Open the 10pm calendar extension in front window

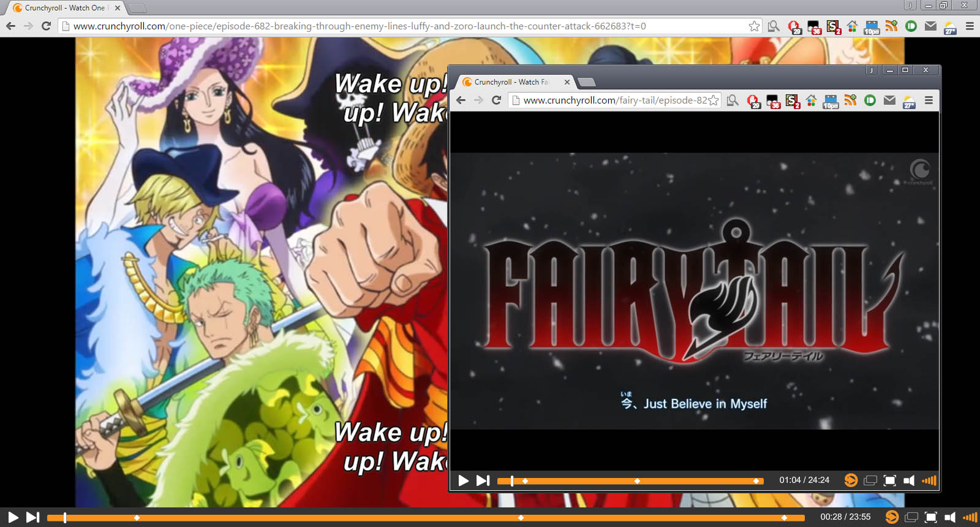click(x=831, y=100)
